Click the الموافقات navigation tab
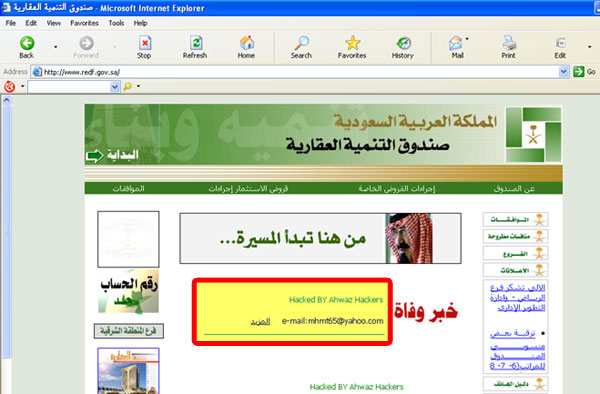Image resolution: width=600 pixels, height=394 pixels. click(x=128, y=189)
